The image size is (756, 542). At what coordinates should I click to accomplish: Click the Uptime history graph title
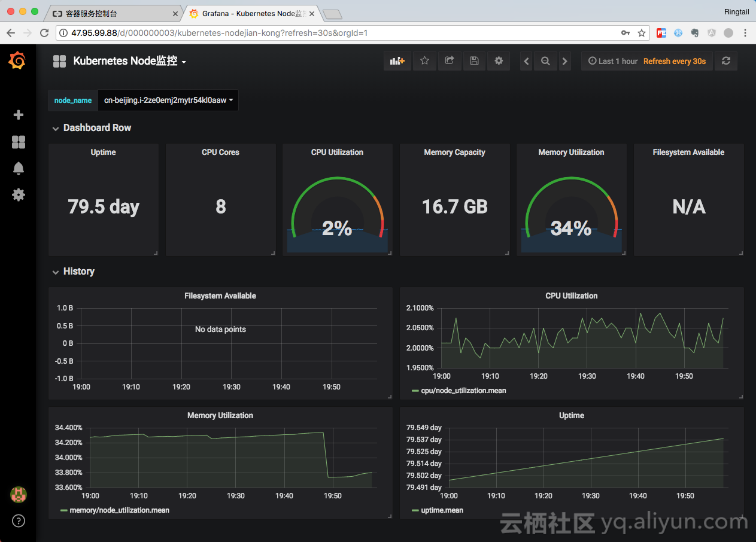(572, 416)
